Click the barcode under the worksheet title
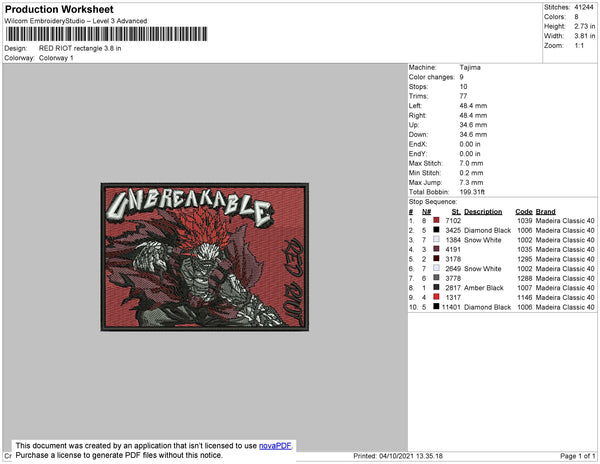The image size is (600, 464). [x=106, y=34]
